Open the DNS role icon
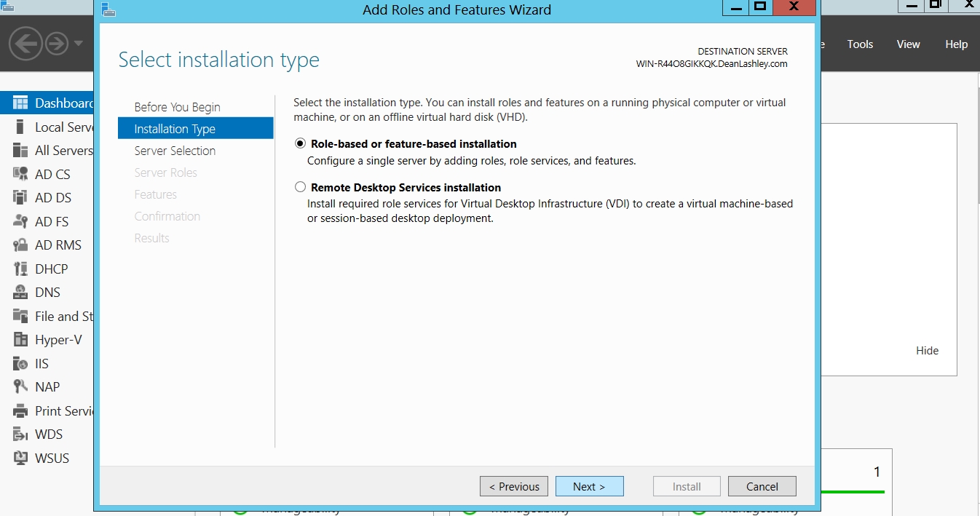 (x=20, y=292)
